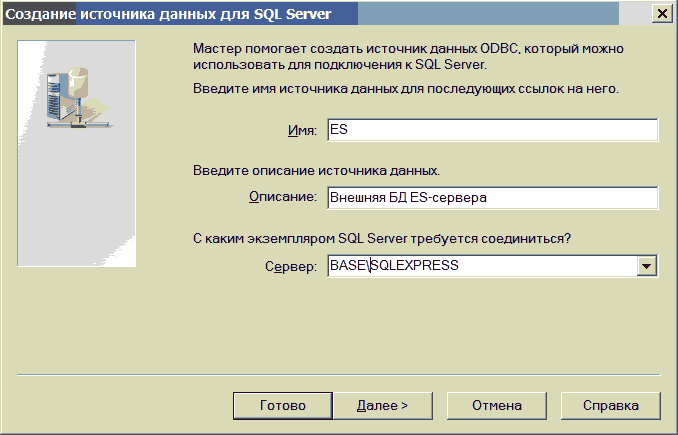The height and width of the screenshot is (435, 678).
Task: Click the horizontal separator above the buttons
Action: point(338,375)
